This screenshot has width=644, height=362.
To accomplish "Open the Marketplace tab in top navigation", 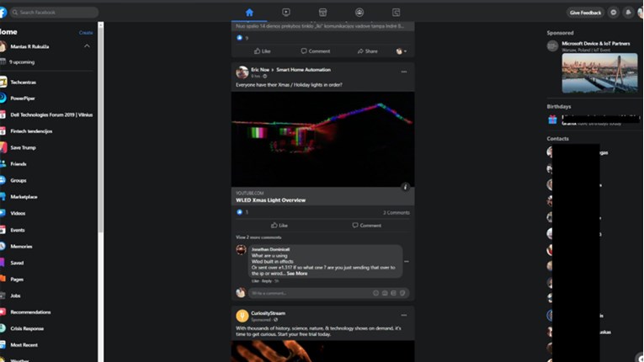I will [x=322, y=13].
